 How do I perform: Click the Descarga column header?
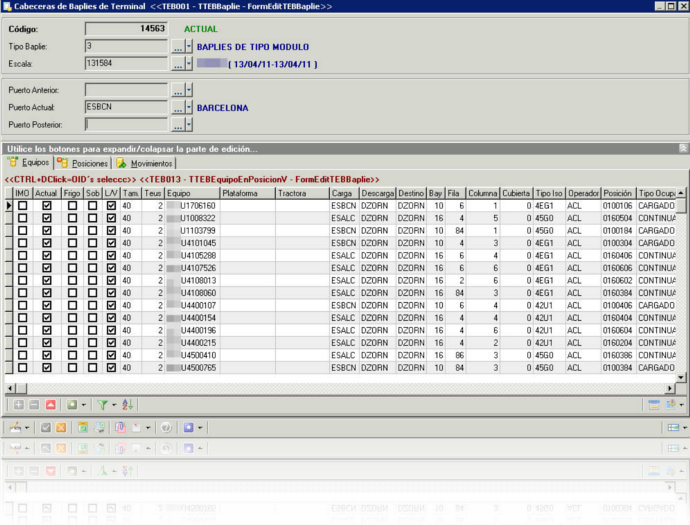[x=378, y=193]
